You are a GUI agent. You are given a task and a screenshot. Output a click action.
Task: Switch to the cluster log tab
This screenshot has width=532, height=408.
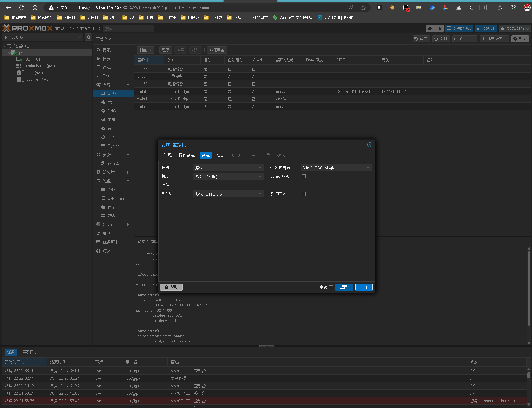(30, 352)
